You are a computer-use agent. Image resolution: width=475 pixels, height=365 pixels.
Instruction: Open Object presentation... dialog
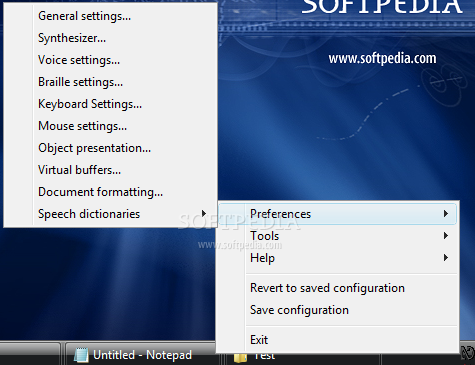click(x=110, y=148)
